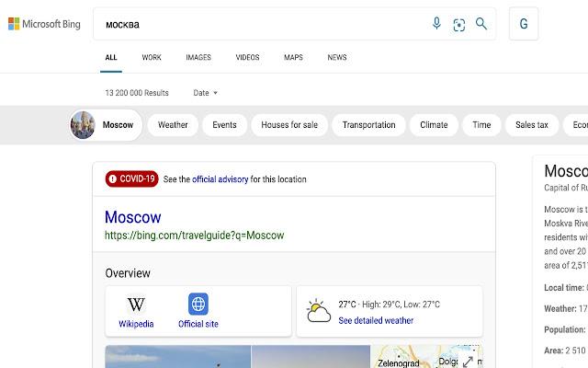
Task: Open the Wikipedia text link
Action: point(136,324)
